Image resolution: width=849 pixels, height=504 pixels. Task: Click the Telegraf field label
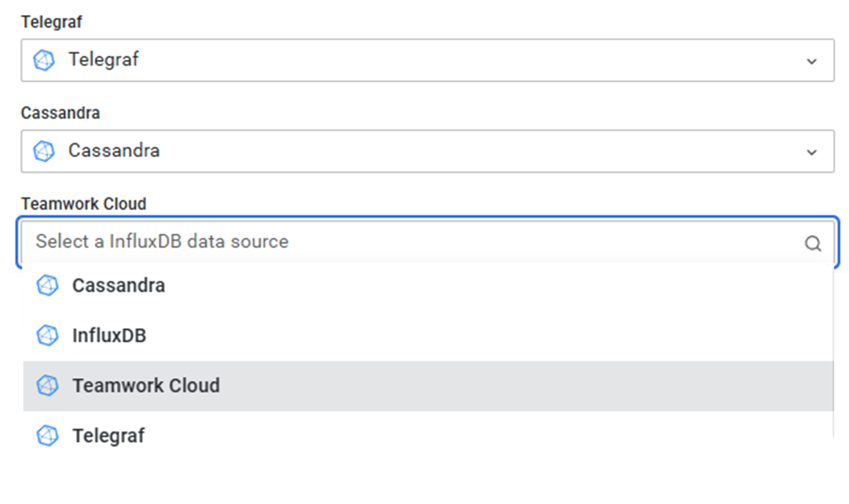pyautogui.click(x=52, y=22)
